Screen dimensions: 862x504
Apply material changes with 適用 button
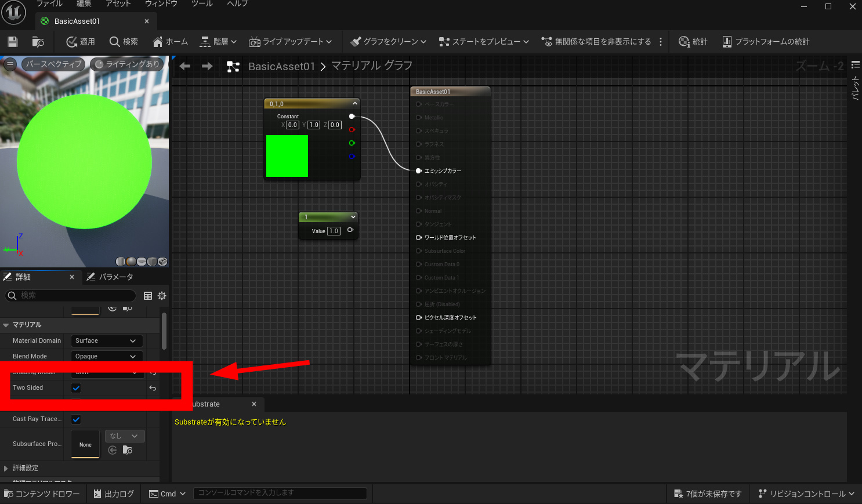(81, 42)
